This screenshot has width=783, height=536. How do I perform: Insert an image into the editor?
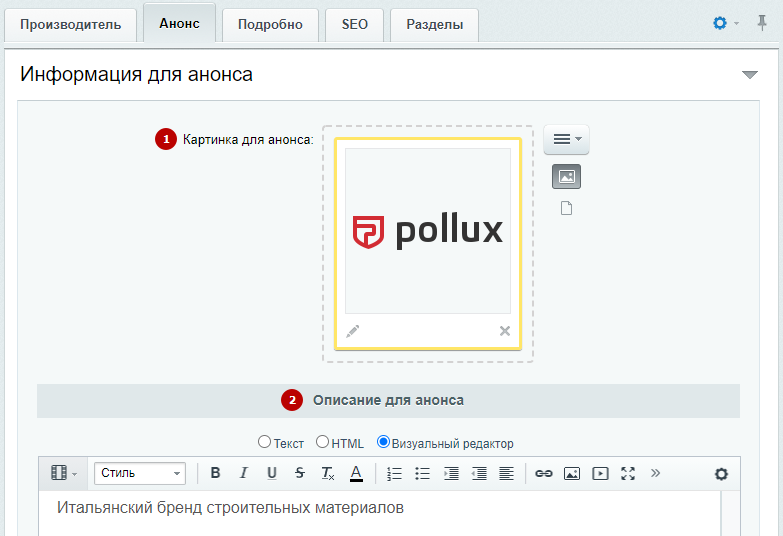coord(572,473)
